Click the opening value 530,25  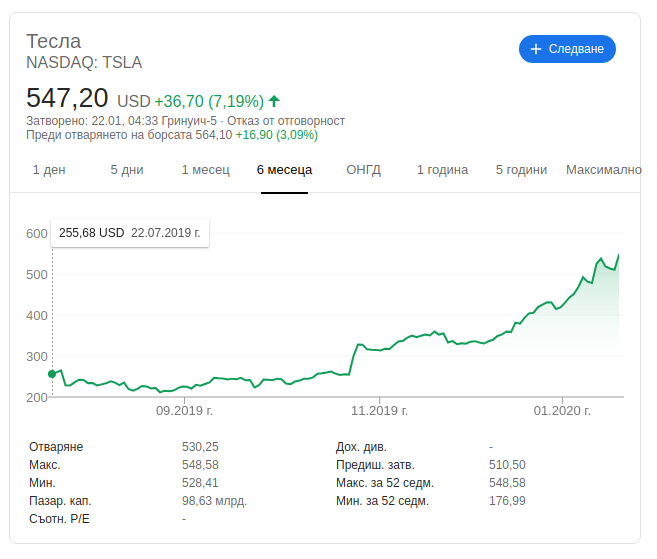(200, 447)
